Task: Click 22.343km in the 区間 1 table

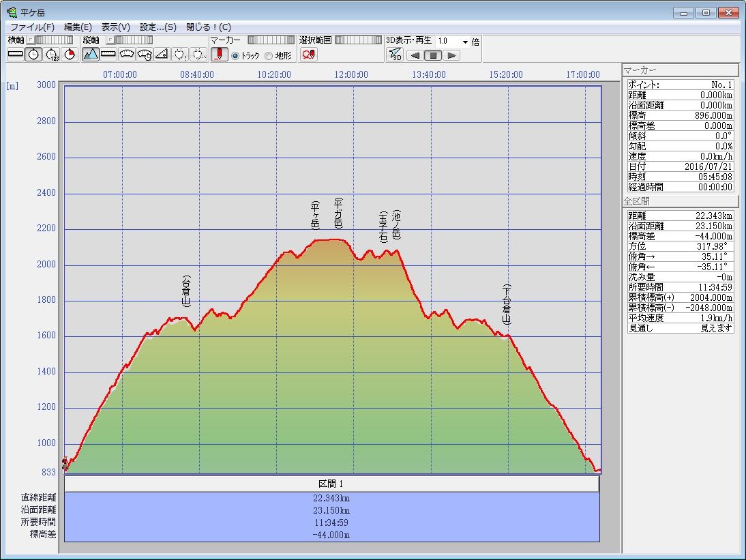Action: pyautogui.click(x=331, y=498)
